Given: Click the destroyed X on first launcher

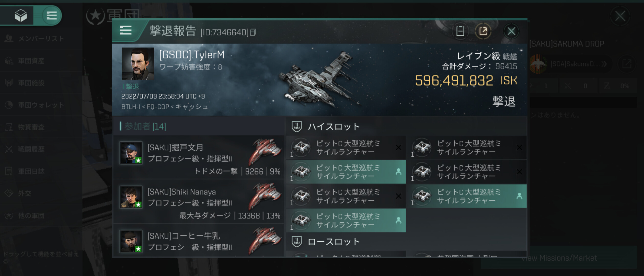Looking at the screenshot, I should tap(398, 147).
